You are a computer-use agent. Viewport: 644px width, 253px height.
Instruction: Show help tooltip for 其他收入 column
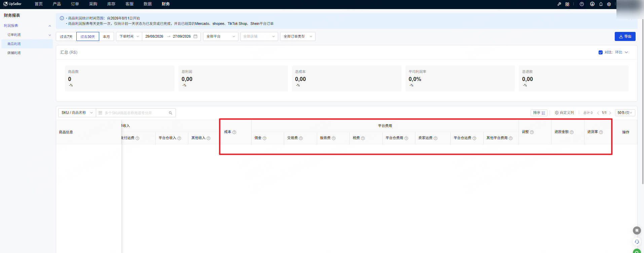[209, 138]
